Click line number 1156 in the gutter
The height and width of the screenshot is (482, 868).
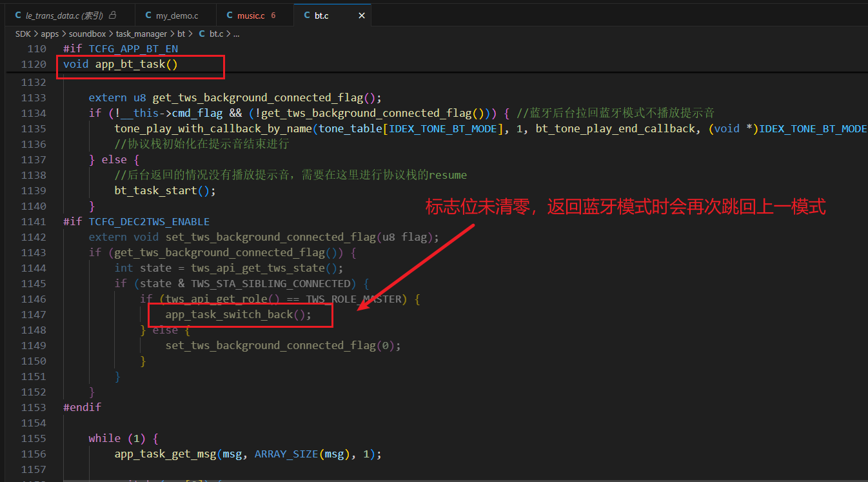pyautogui.click(x=34, y=454)
